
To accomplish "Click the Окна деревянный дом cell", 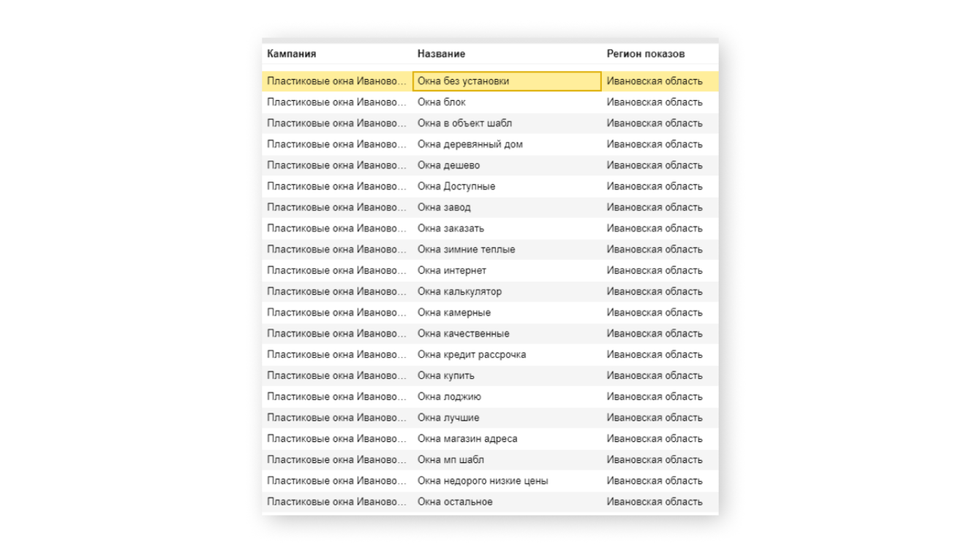I will click(470, 144).
